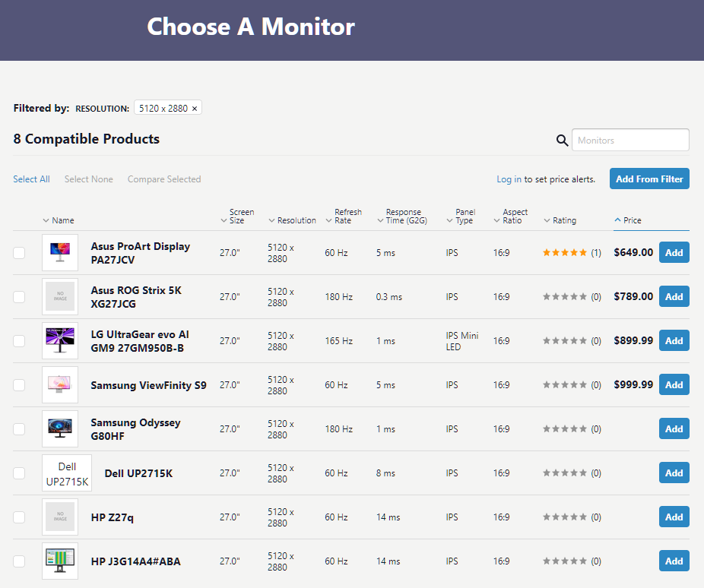This screenshot has width=704, height=588.
Task: Open Dell UP2715K product name
Action: [x=138, y=473]
